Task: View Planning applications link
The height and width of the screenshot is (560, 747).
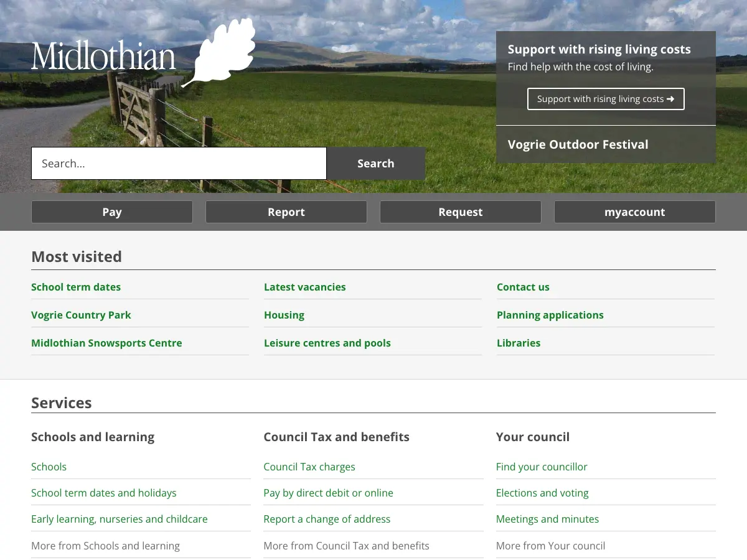Action: tap(550, 315)
